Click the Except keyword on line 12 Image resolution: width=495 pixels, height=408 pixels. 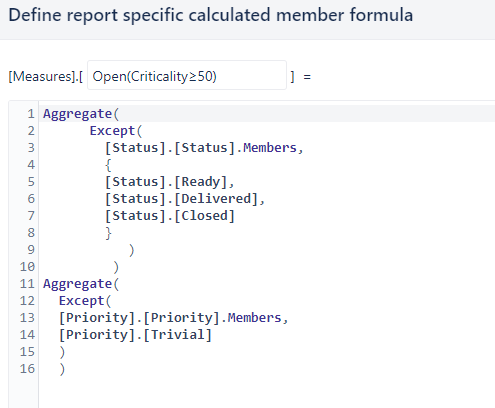pos(82,301)
